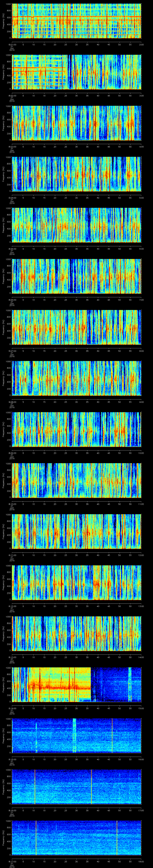The height and width of the screenshot is (868, 153).
Task: Select the spectrogram panel starting at 8:13:00
Action: coord(77,633)
